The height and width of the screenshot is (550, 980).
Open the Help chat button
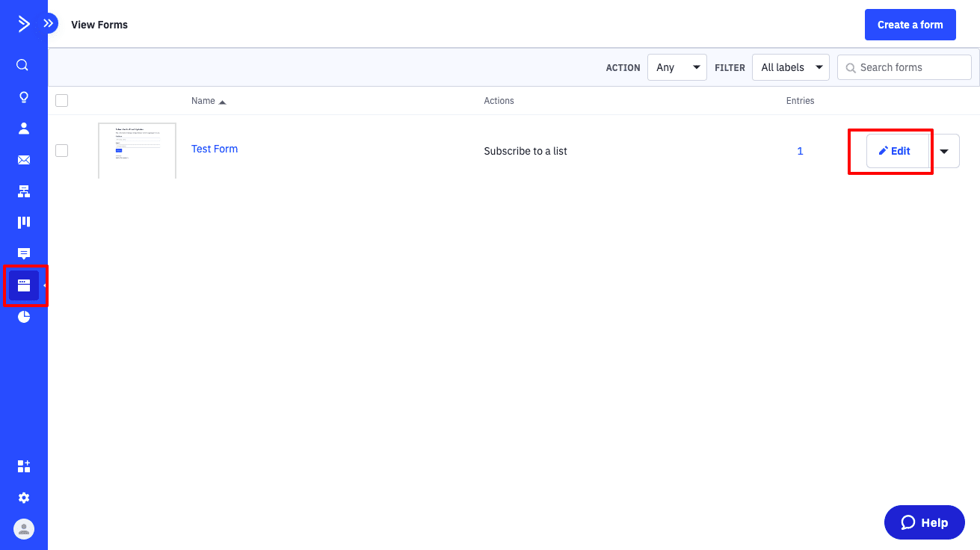[x=925, y=522]
